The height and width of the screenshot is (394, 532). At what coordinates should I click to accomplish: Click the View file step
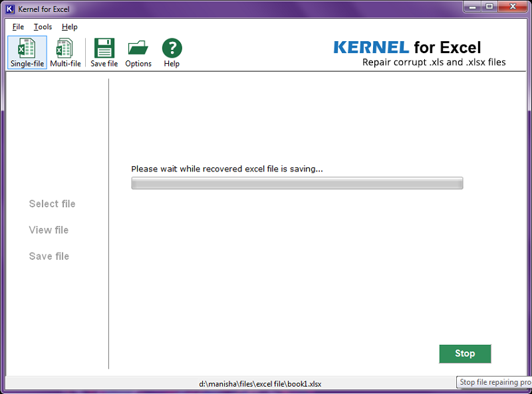[49, 230]
